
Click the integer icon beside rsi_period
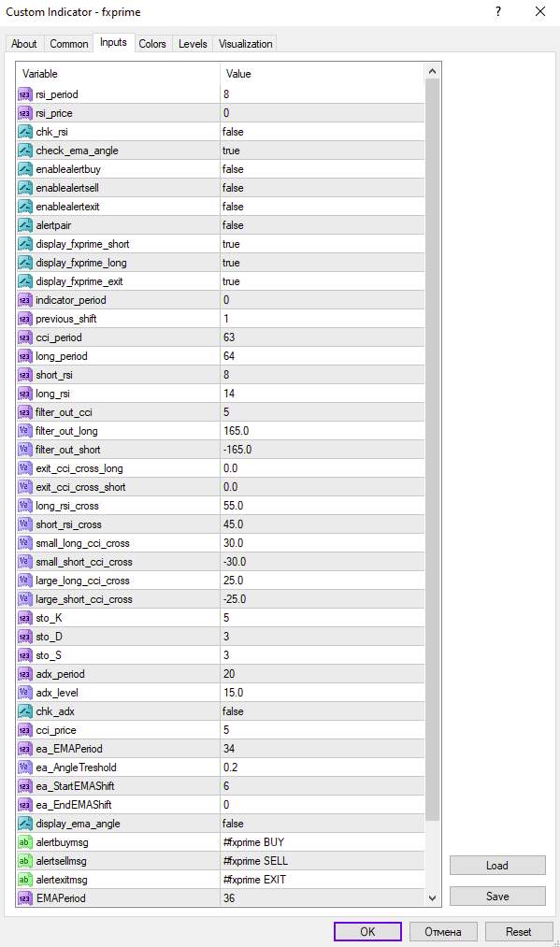pos(24,94)
